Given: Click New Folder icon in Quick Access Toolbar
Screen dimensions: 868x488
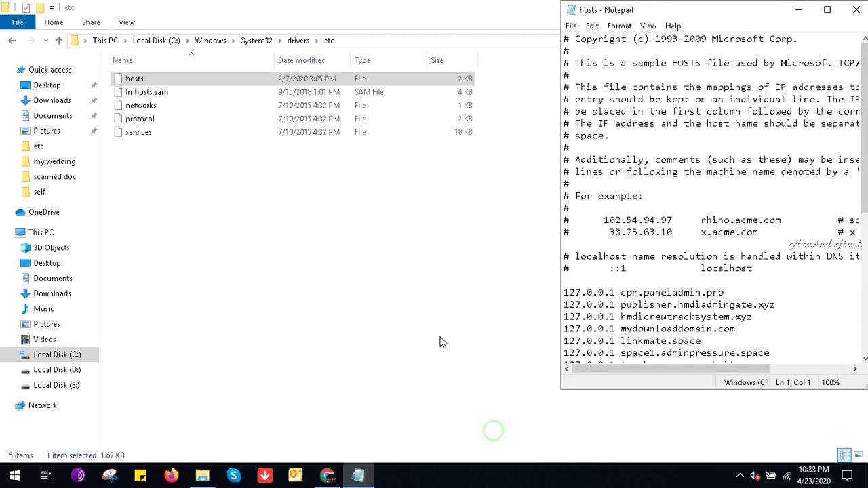Looking at the screenshot, I should [x=39, y=7].
